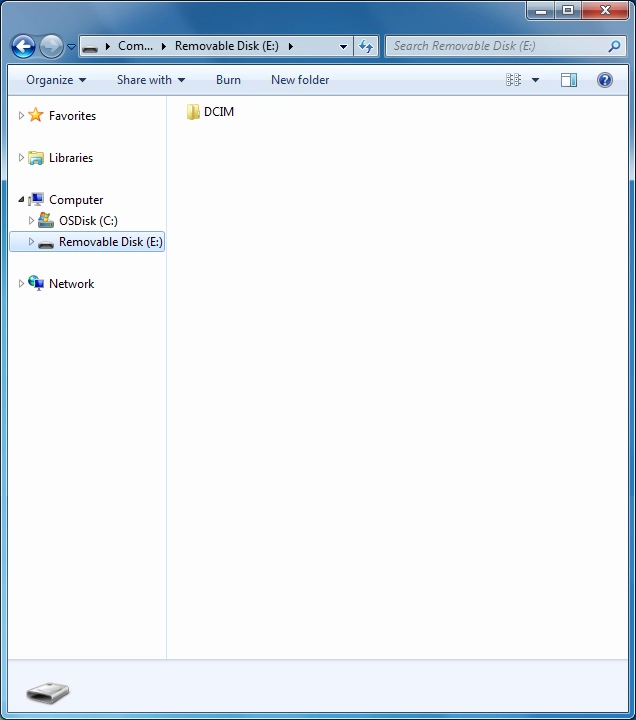Toggle the preview pane button
This screenshot has width=636, height=720.
tap(569, 80)
